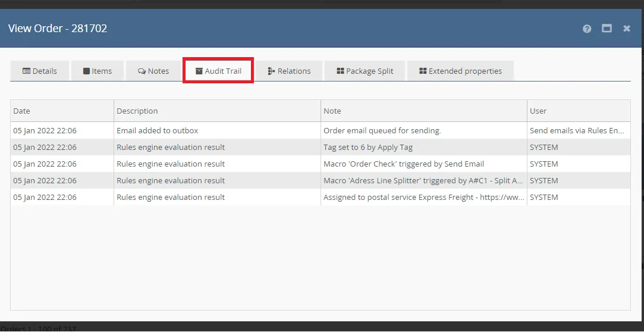Viewport: 644px width, 335px height.
Task: Sort by the Note column header
Action: [x=424, y=111]
